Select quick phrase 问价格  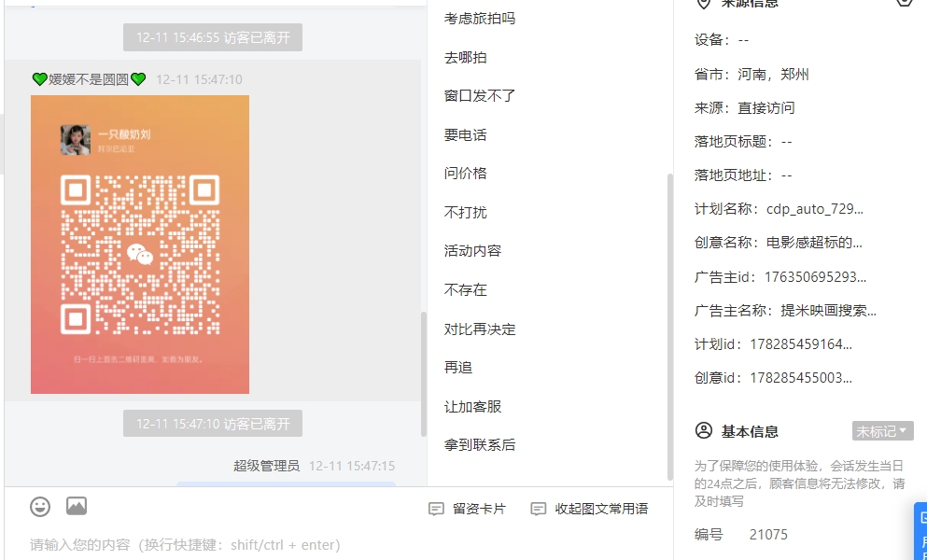pyautogui.click(x=465, y=174)
